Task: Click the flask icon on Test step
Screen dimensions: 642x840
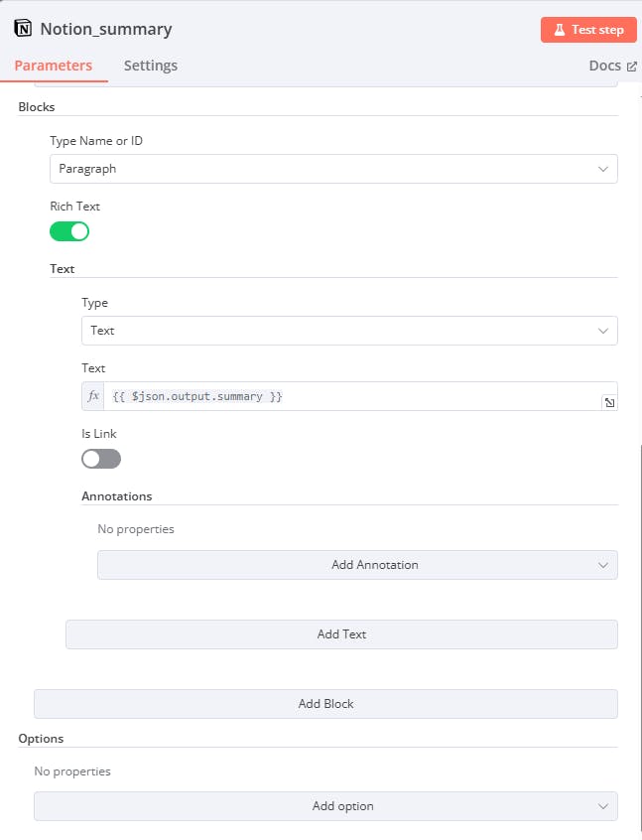Action: (x=559, y=30)
